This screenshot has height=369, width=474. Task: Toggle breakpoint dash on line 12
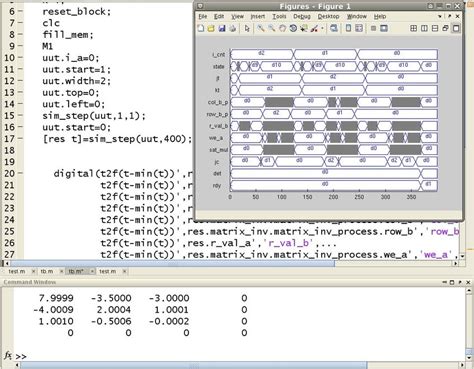tap(20, 81)
